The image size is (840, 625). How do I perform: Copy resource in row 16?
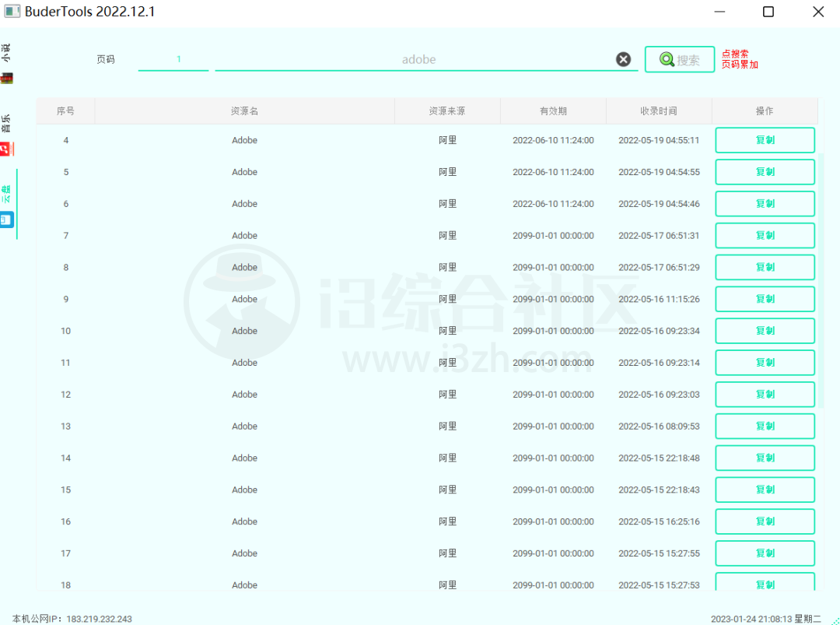(x=765, y=521)
